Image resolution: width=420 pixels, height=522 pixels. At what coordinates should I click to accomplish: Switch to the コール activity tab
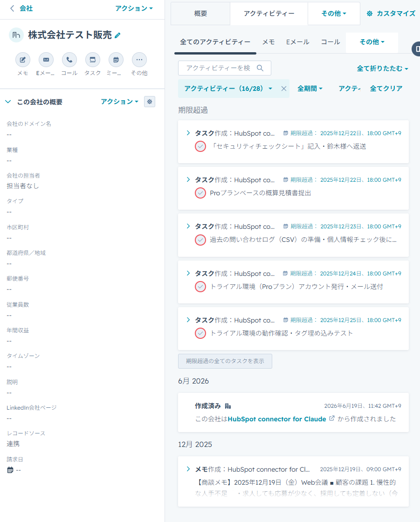330,42
